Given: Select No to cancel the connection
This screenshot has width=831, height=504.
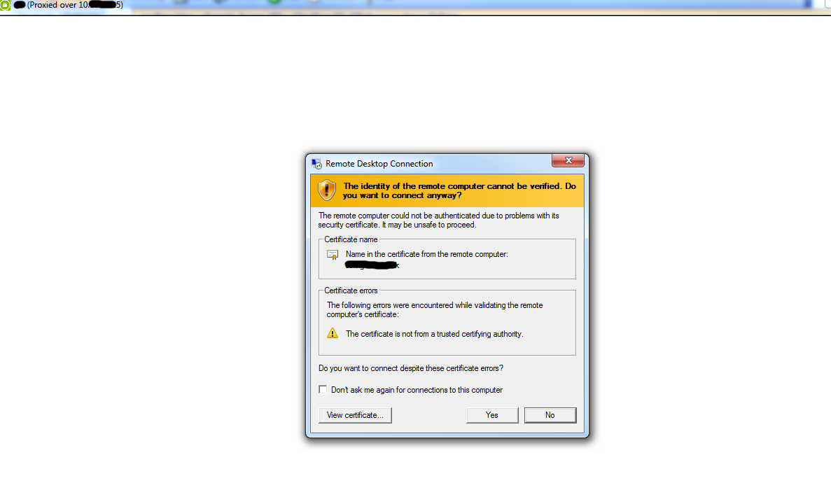Looking at the screenshot, I should 550,415.
